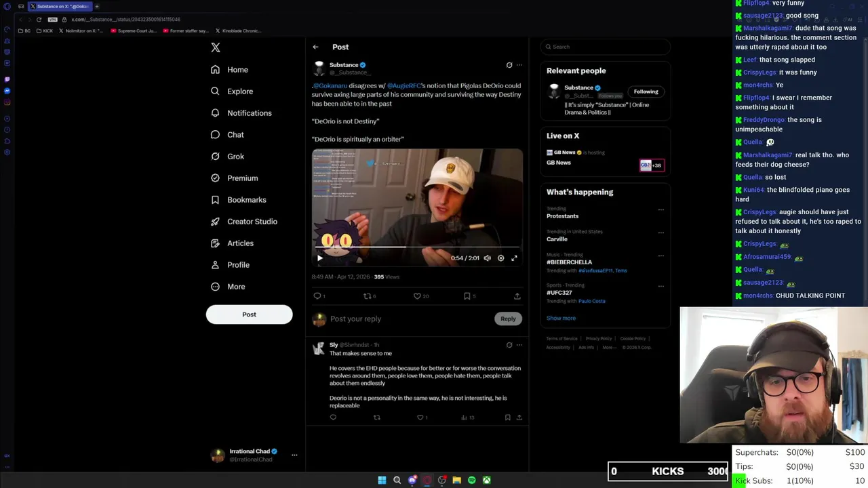Screen dimensions: 868x488
Task: Open Xbox app from the taskbar
Action: point(486,480)
